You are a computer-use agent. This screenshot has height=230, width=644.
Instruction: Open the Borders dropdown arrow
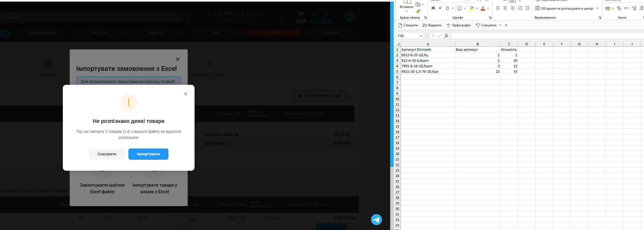click(465, 8)
